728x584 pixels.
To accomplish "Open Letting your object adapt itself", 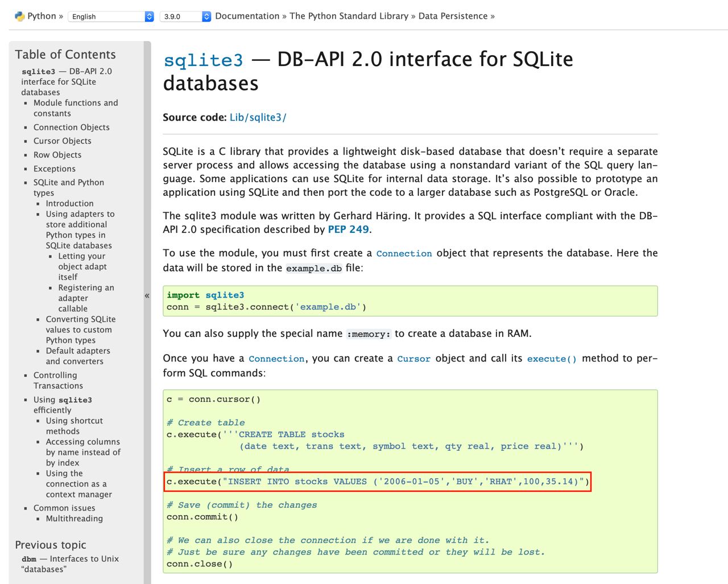I will [82, 266].
